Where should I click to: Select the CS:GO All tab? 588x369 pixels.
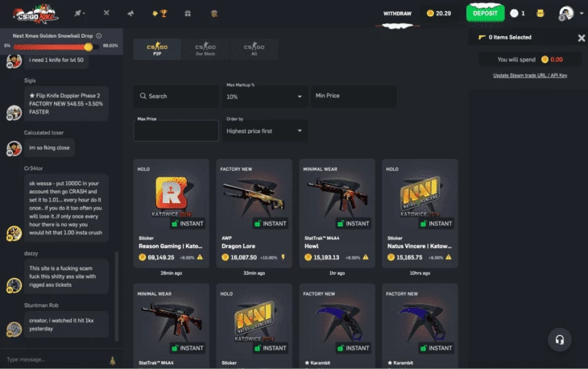(254, 49)
